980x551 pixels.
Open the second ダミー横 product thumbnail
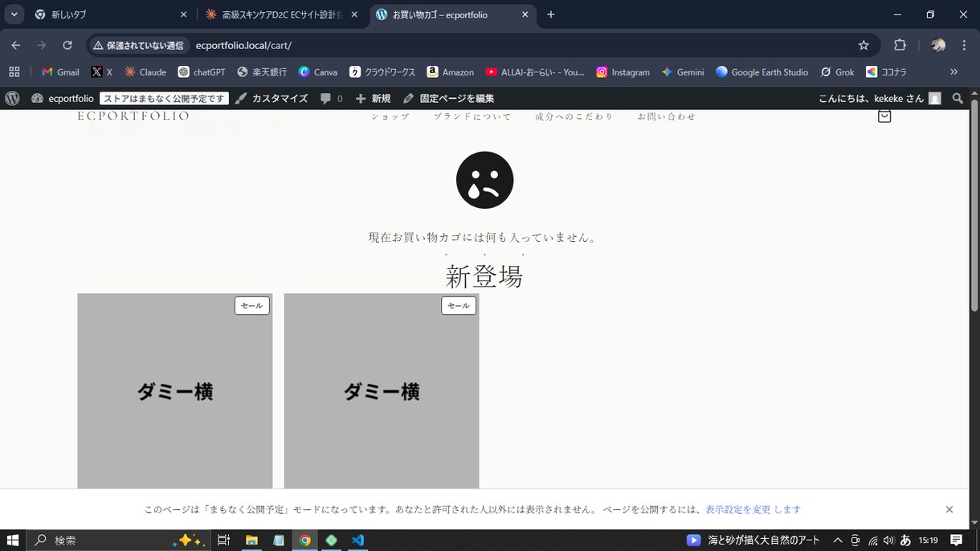click(x=382, y=391)
